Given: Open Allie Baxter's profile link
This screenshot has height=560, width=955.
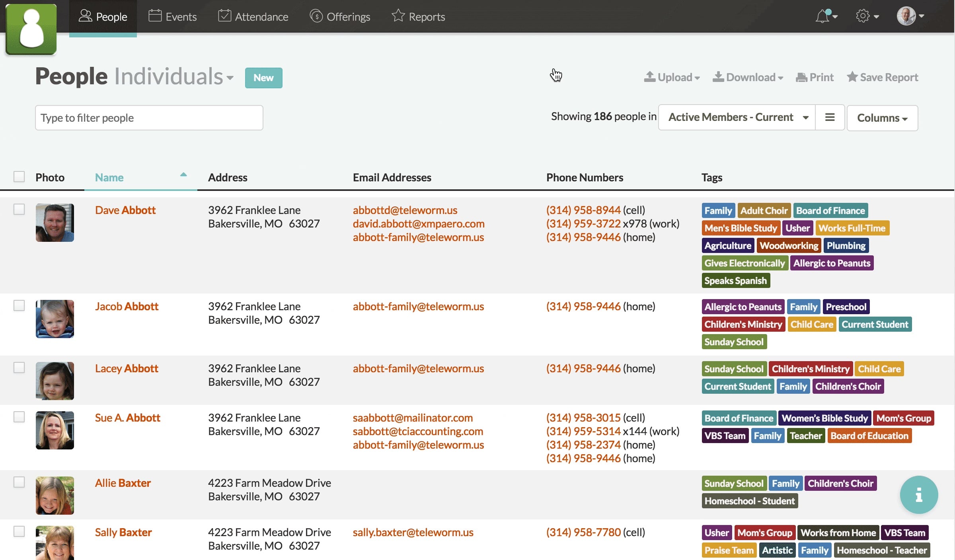Looking at the screenshot, I should 123,483.
